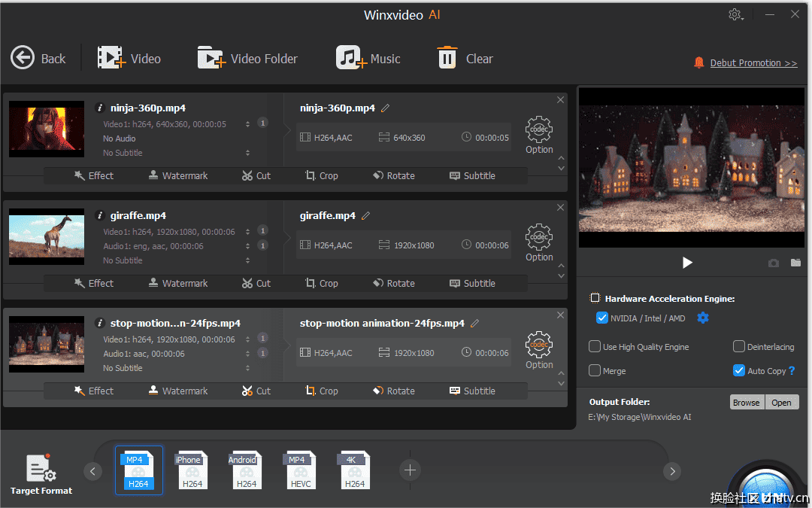Open Target Format settings
The height and width of the screenshot is (508, 812).
(x=41, y=474)
